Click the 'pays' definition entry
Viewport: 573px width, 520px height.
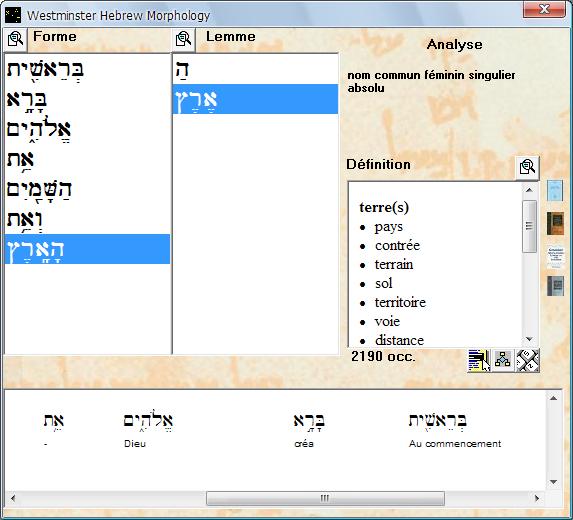coord(388,227)
